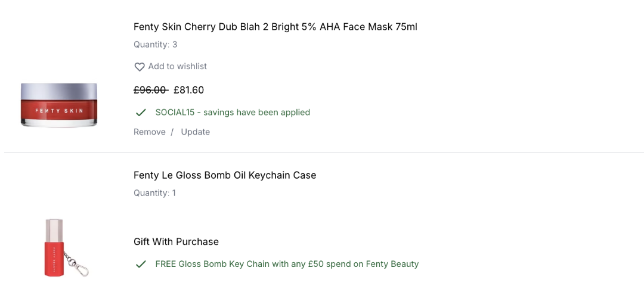Remove the Cherry Dub face mask from basket
The height and width of the screenshot is (286, 644).
150,132
